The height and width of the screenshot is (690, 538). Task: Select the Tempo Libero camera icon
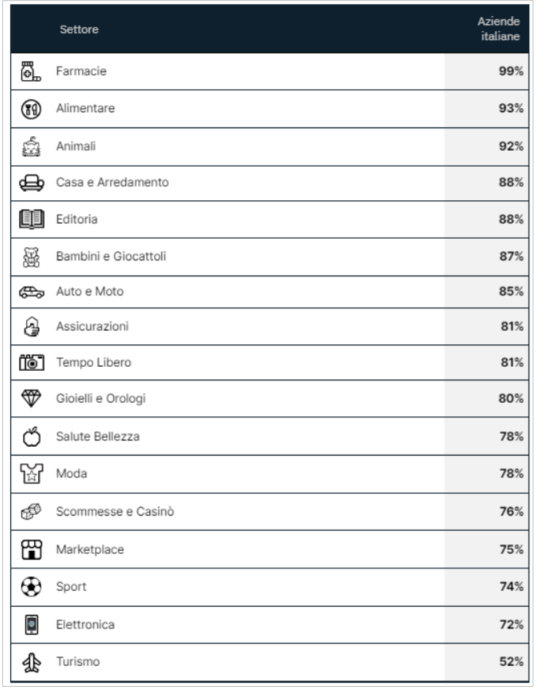point(32,363)
